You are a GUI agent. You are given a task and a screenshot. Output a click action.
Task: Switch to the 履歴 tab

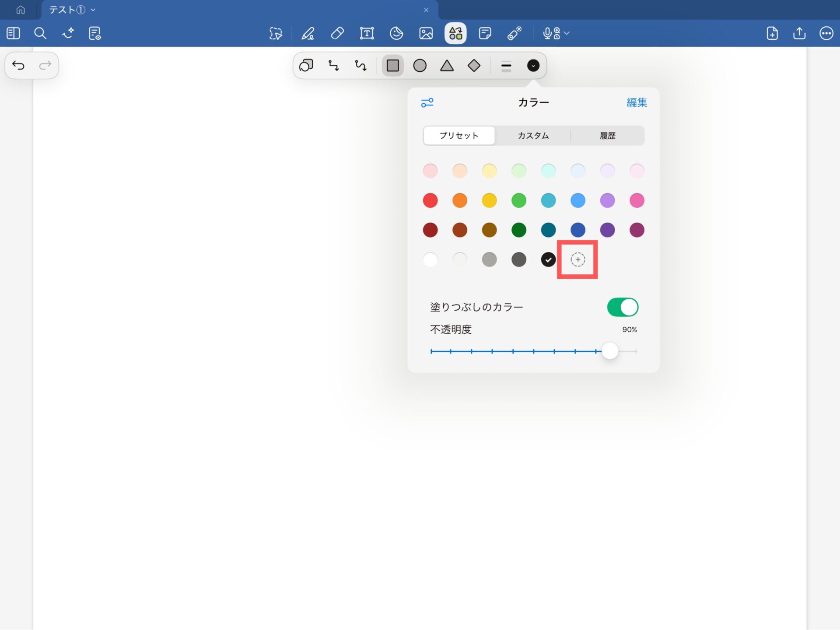(607, 136)
